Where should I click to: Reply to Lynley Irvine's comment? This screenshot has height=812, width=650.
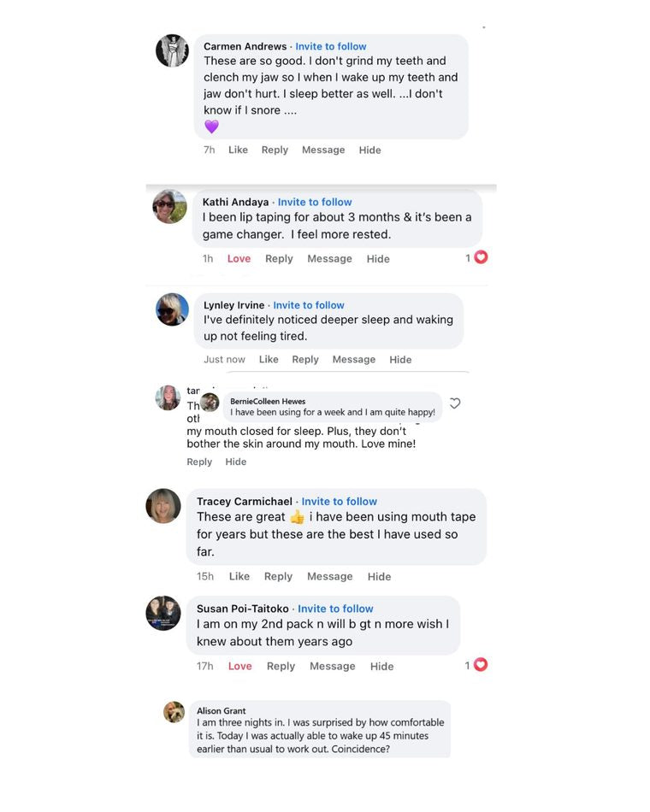click(x=304, y=359)
